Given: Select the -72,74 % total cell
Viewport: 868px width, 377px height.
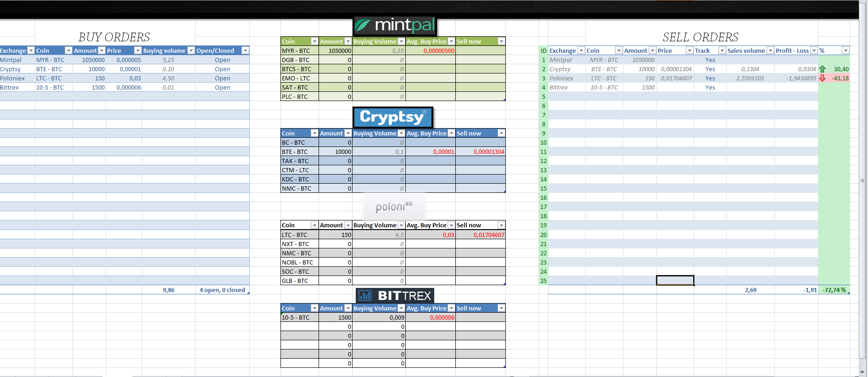Looking at the screenshot, I should pos(834,290).
